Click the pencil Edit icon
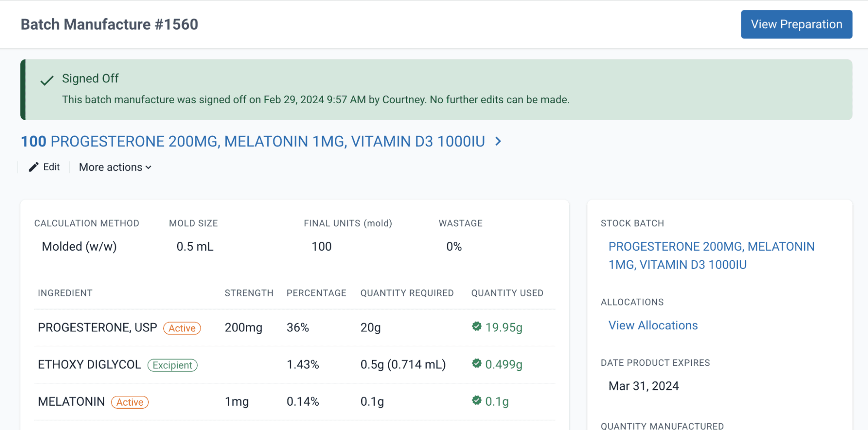Image resolution: width=868 pixels, height=430 pixels. pyautogui.click(x=33, y=167)
